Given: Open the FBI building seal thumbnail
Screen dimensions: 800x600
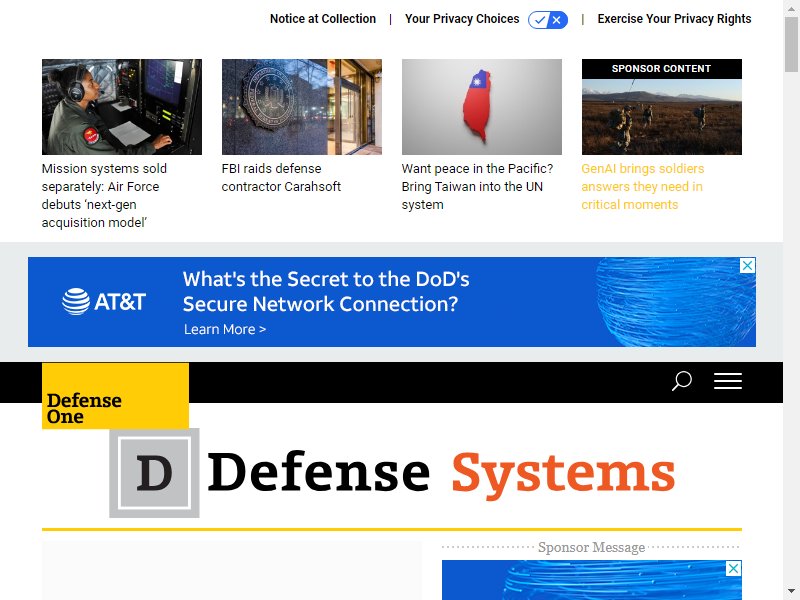Looking at the screenshot, I should tap(302, 107).
